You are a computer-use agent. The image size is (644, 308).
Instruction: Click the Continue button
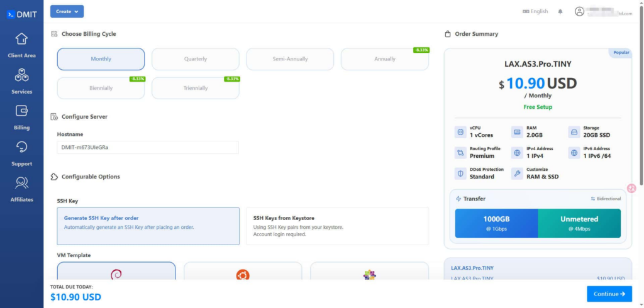point(609,294)
